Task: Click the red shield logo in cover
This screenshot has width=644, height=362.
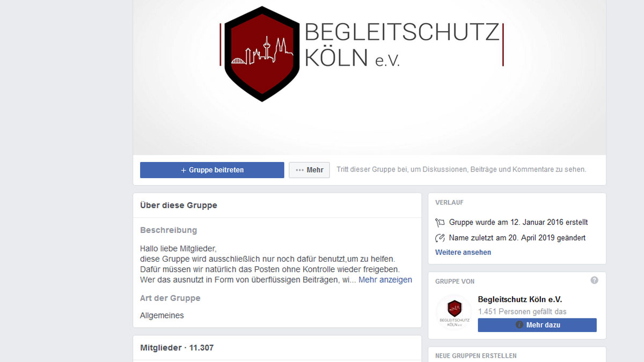Action: click(x=262, y=54)
